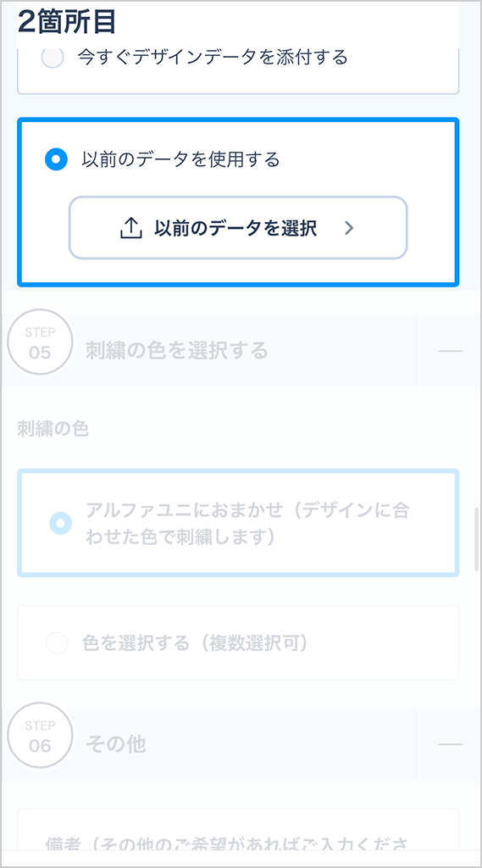
Task: Select the 以前のデータを使用する radio button
Action: click(x=56, y=159)
